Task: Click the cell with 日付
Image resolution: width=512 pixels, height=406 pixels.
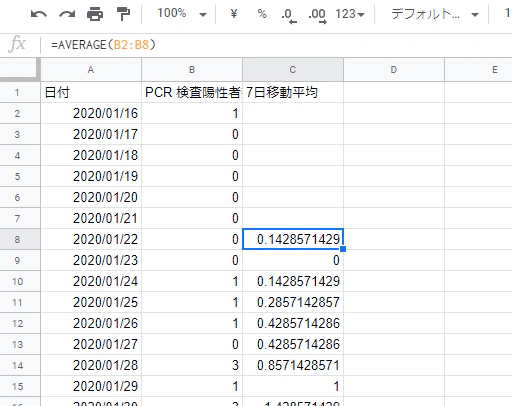Action: (x=91, y=92)
